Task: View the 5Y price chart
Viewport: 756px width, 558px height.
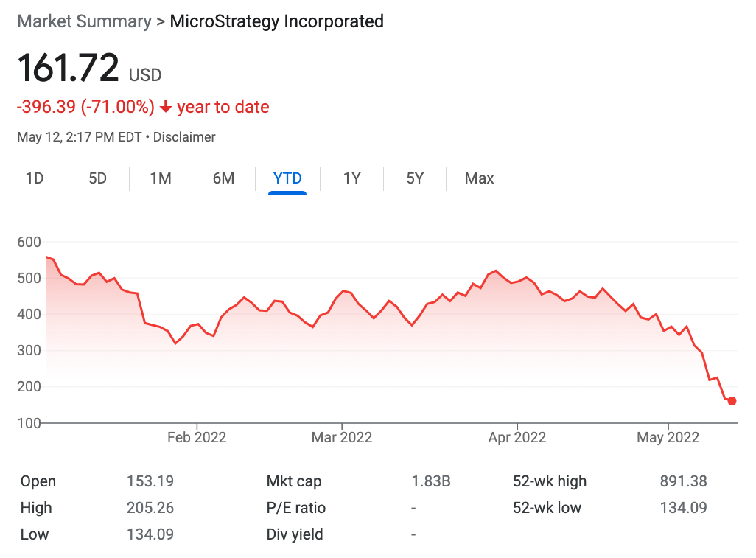Action: [415, 178]
